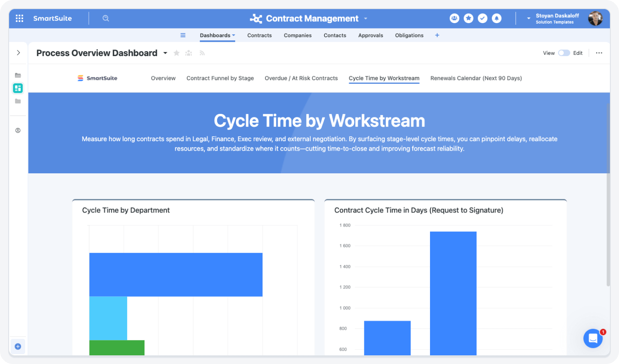Open Process Overview Dashboard title dropdown

click(x=165, y=53)
